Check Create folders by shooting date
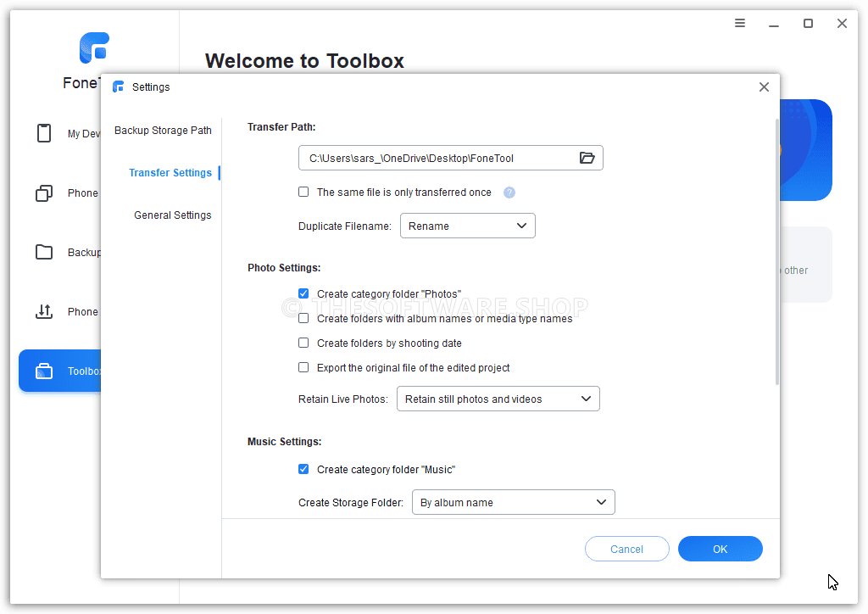Screen dimensions: 868x614 [x=303, y=343]
